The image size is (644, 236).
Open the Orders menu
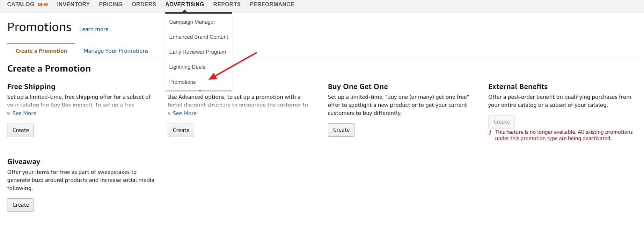pyautogui.click(x=144, y=4)
